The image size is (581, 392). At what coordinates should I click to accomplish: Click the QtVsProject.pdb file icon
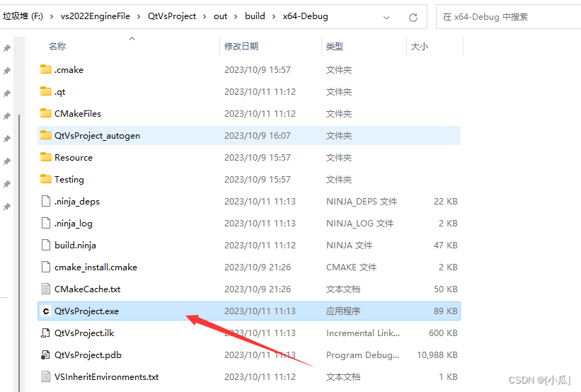45,354
